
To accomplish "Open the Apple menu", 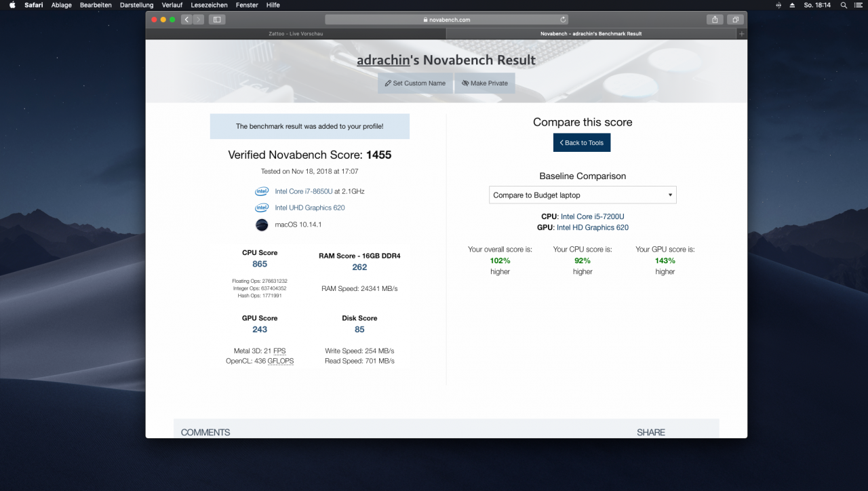I will 12,5.
